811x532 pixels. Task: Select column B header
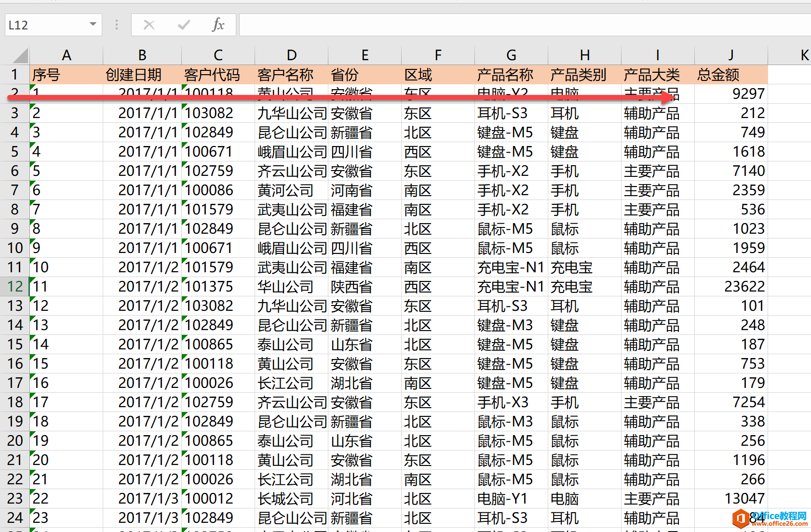(142, 55)
